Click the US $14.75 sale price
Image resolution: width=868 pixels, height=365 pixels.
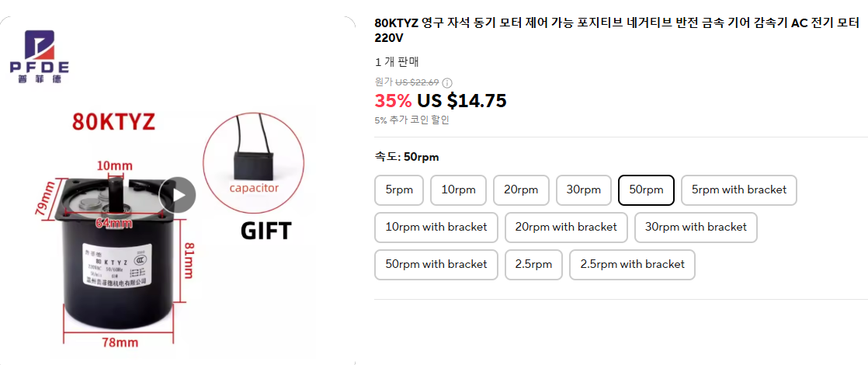click(x=461, y=101)
